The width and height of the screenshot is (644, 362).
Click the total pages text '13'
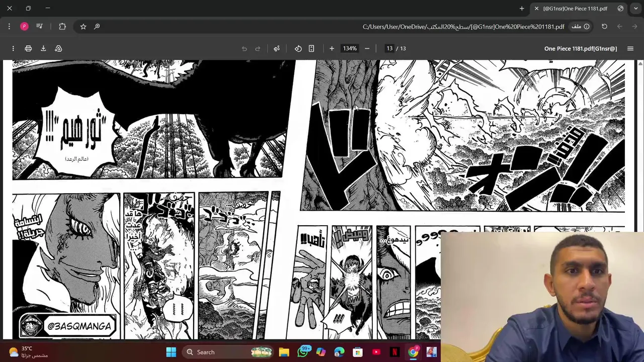[403, 48]
